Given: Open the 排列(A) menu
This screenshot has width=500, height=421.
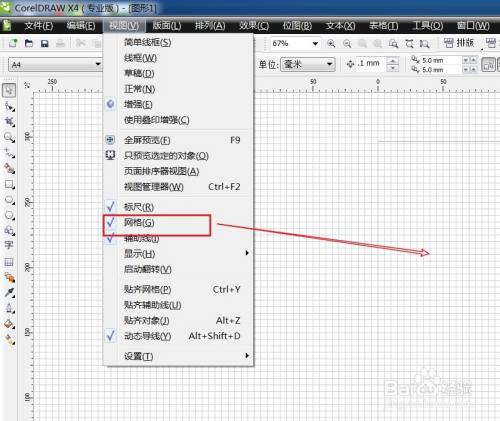Looking at the screenshot, I should pos(210,26).
